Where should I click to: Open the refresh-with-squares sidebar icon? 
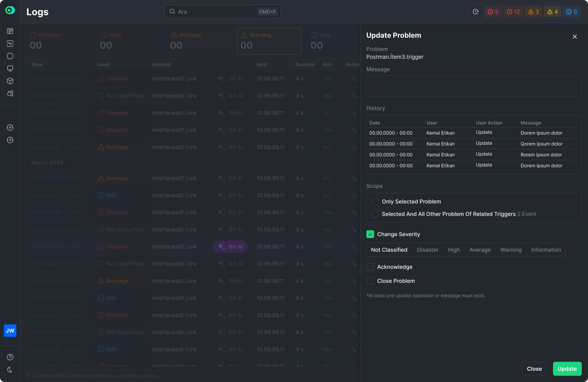click(10, 93)
